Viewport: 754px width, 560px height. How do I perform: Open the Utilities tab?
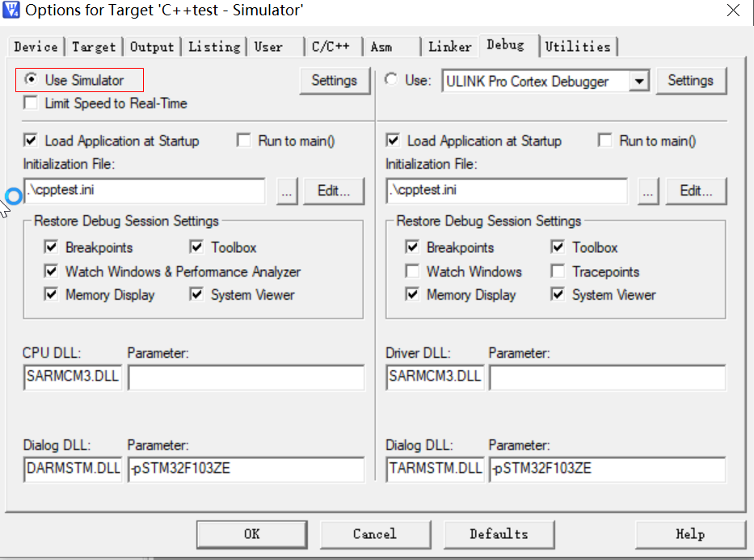click(x=578, y=47)
